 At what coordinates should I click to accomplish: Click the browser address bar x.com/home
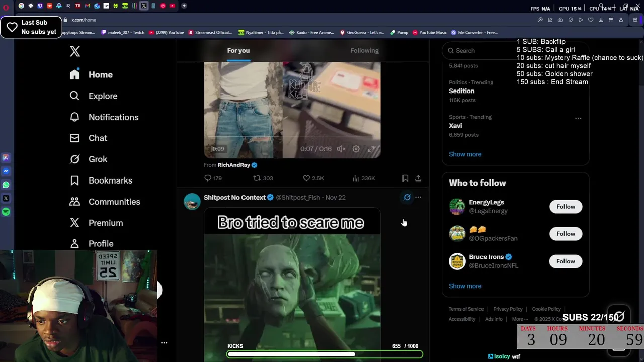[84, 20]
